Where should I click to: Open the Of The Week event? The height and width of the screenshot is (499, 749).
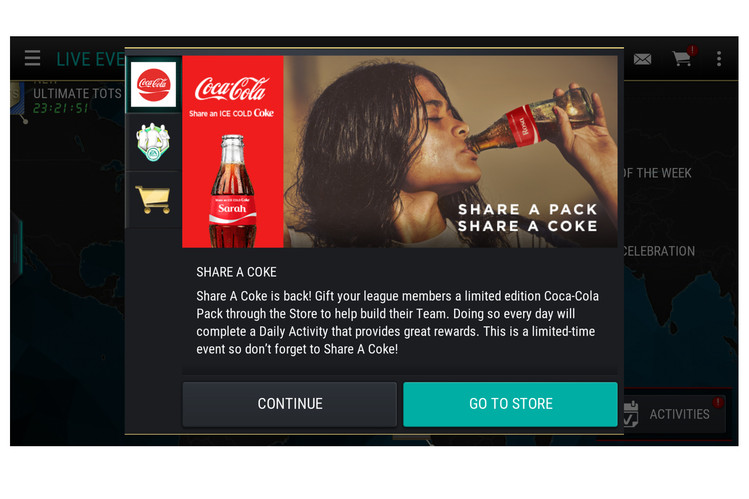click(x=658, y=173)
